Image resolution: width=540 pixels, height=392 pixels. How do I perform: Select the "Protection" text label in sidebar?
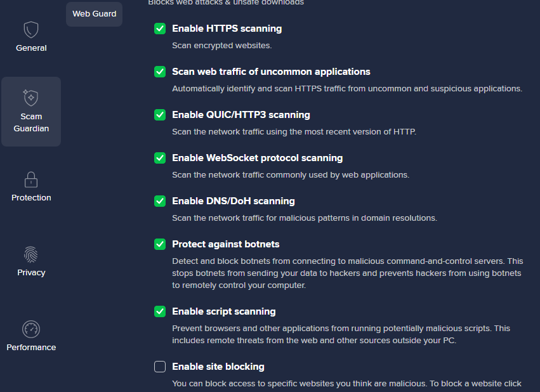point(31,198)
